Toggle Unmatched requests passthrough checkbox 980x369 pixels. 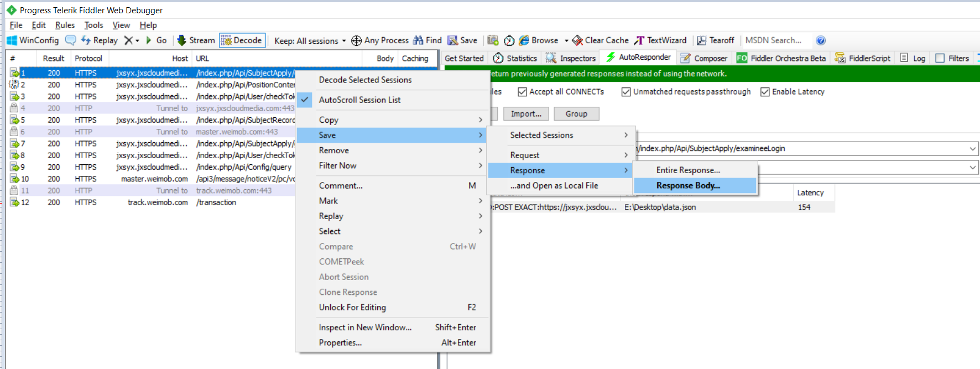[x=626, y=92]
